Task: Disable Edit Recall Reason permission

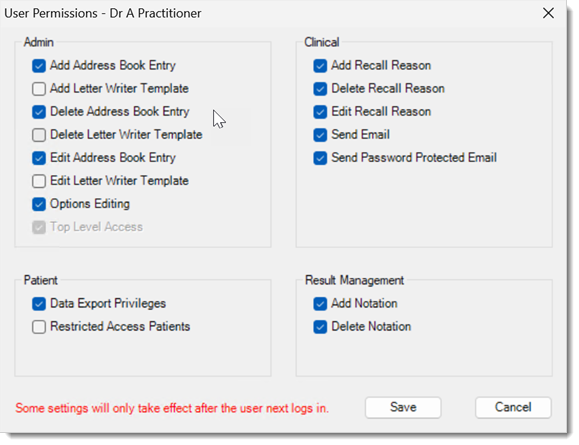Action: (x=320, y=112)
